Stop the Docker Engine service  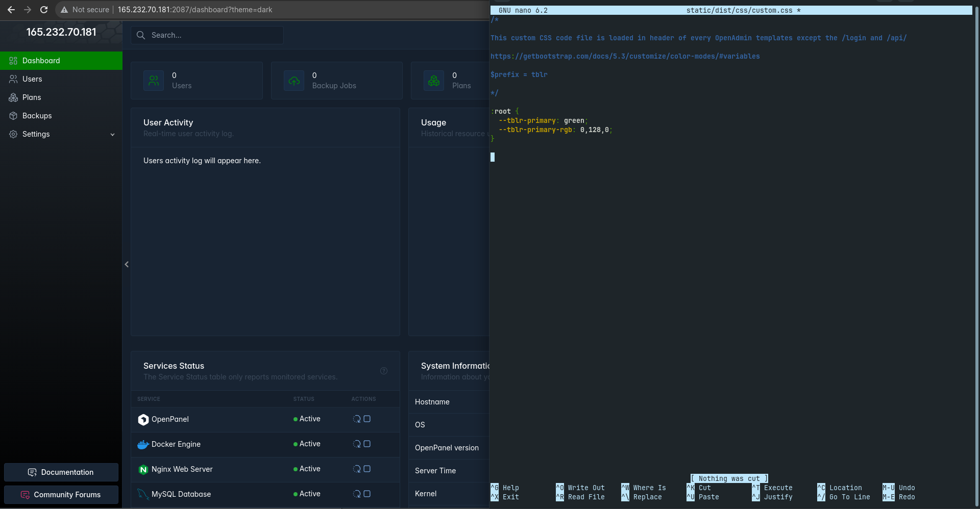coord(367,444)
